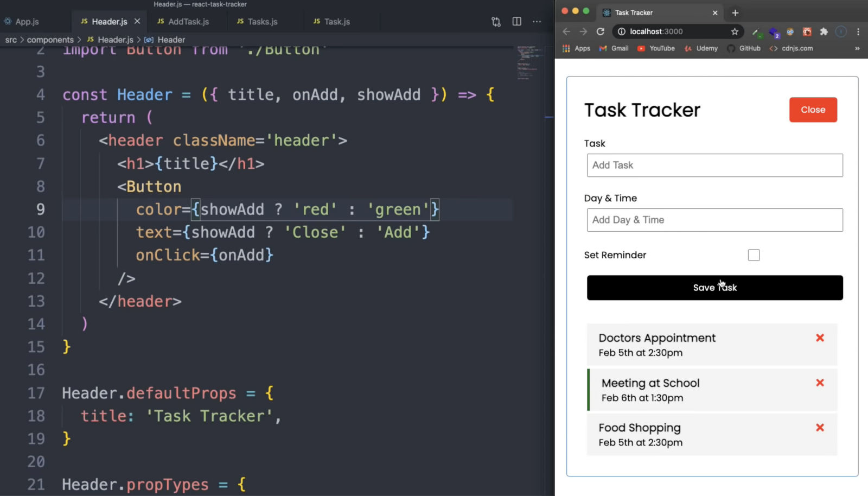Open the Gmail bookmark
The height and width of the screenshot is (496, 868).
(614, 48)
